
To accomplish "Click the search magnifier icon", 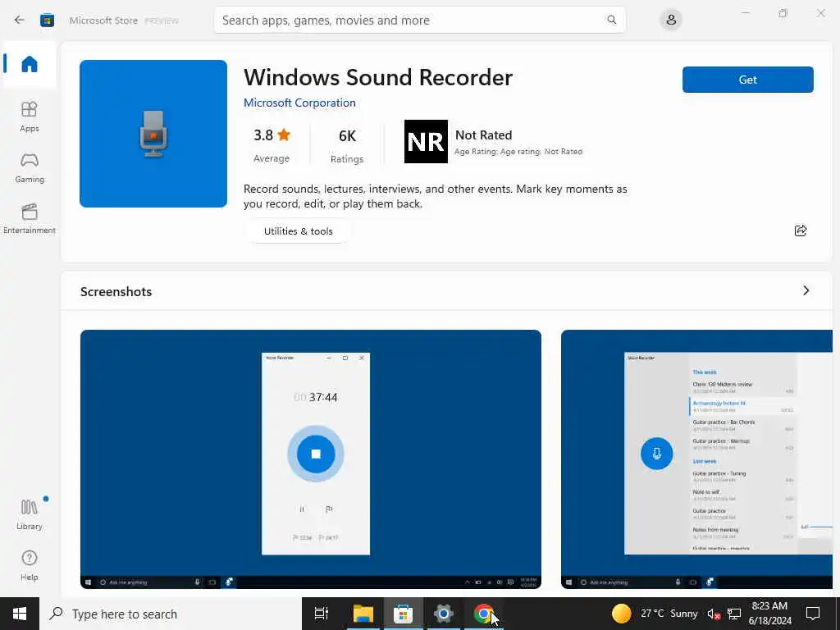I will click(611, 20).
